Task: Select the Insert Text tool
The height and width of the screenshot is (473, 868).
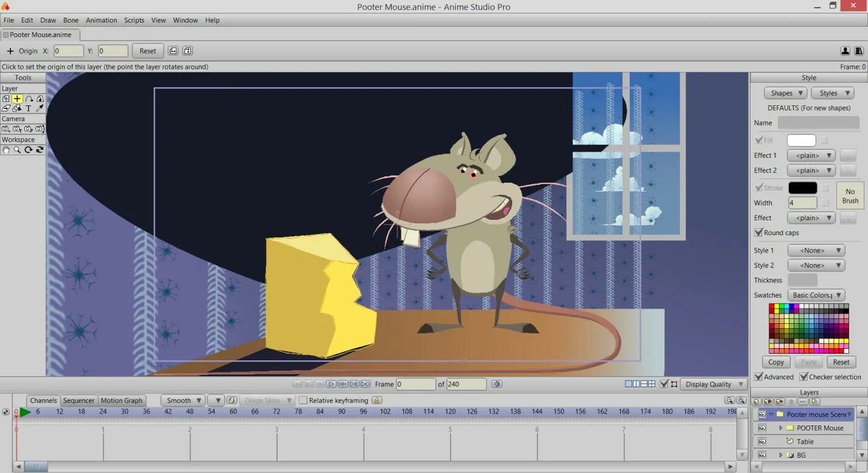Action: click(x=28, y=108)
